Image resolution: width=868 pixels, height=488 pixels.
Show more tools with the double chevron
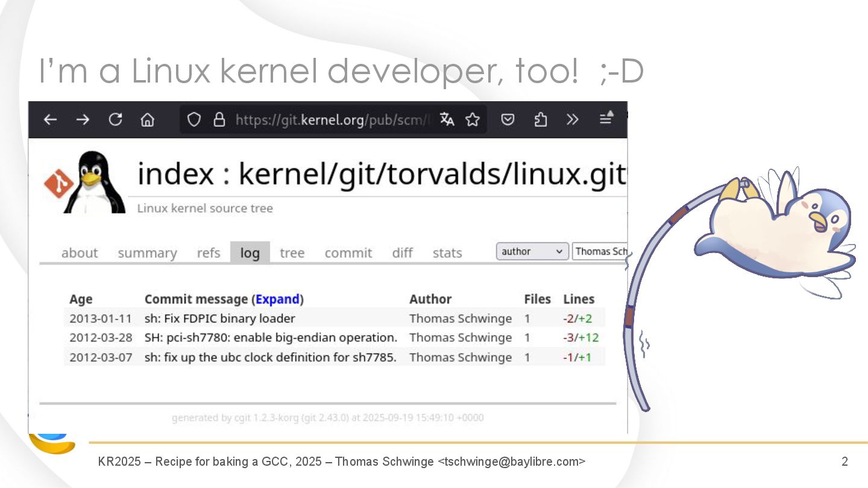573,120
